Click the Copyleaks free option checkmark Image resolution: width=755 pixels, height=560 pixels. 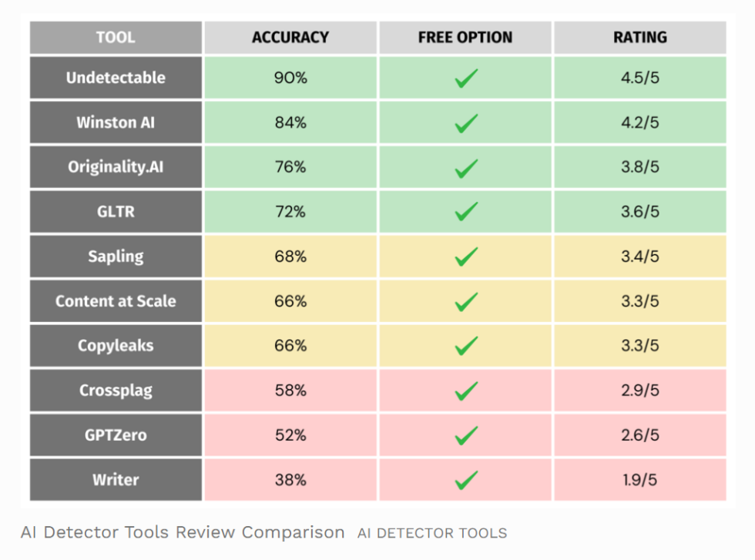[465, 346]
